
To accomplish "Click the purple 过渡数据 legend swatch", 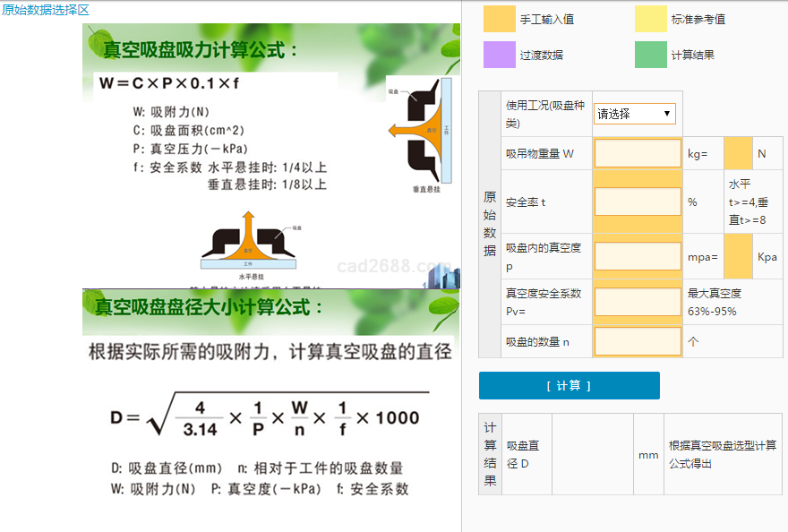I will pyautogui.click(x=500, y=55).
